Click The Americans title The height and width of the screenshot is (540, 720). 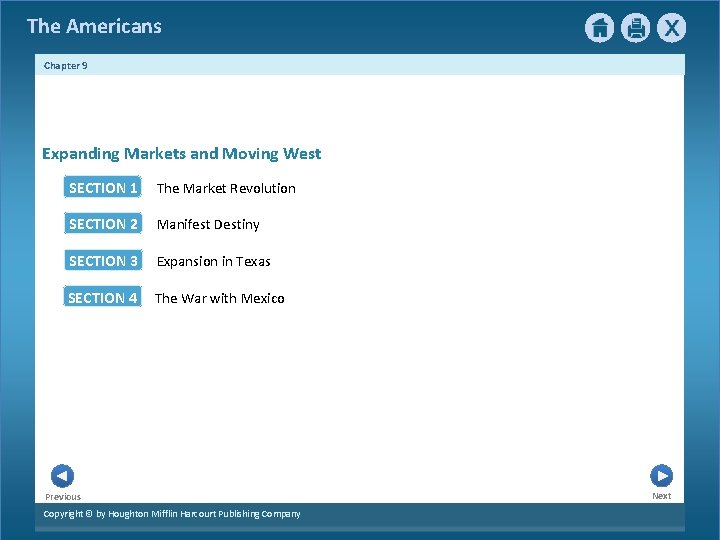tap(94, 26)
